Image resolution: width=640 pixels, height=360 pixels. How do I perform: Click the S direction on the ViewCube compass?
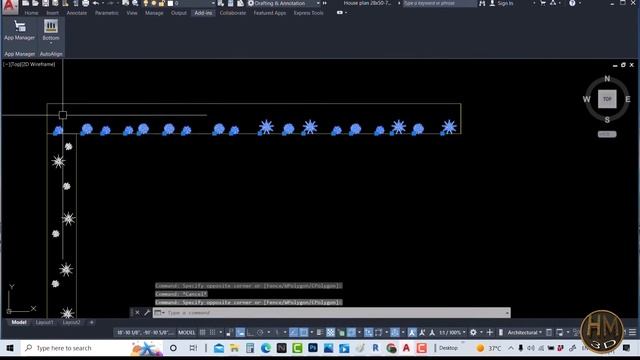[607, 120]
